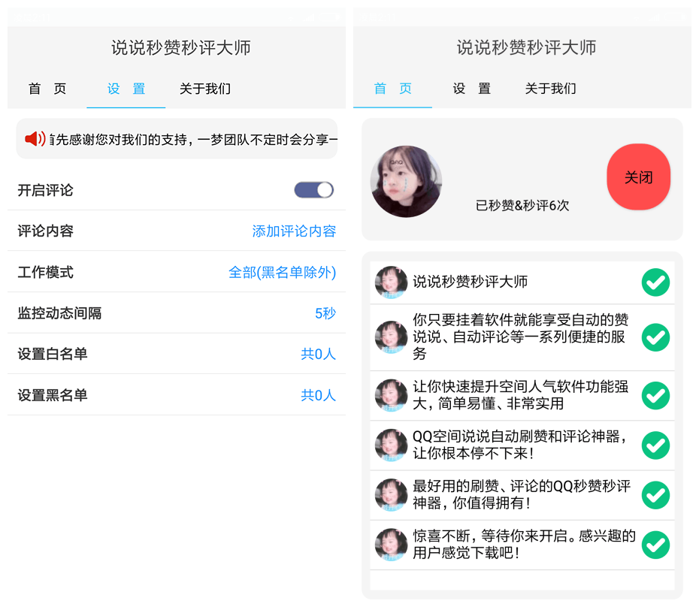Screen dimensions: 699x616
Task: Click the 监控动态间隔 label
Action: (x=59, y=313)
